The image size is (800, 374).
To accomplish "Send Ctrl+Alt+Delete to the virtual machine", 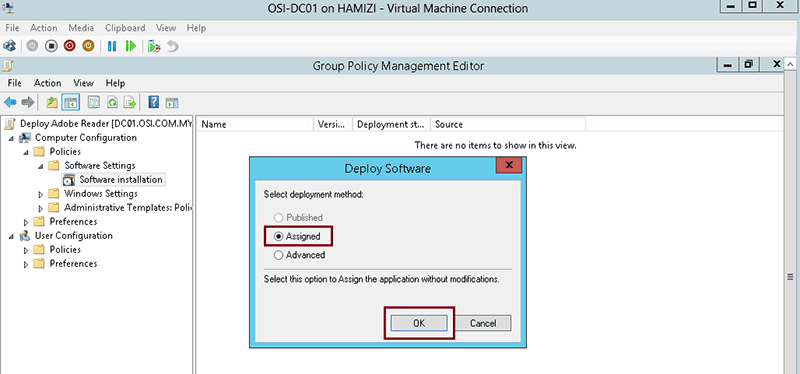I will coord(9,46).
